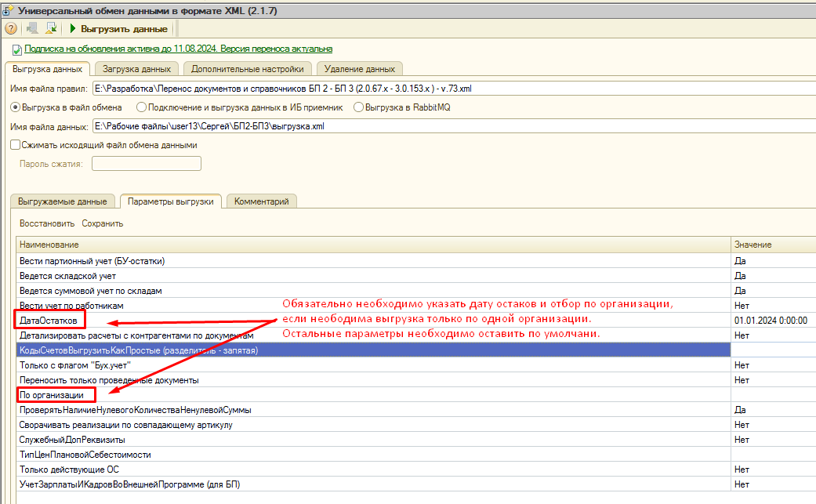Enable Сжимать исходящий файл обмена данными checkbox
This screenshot has height=504, width=816.
click(x=15, y=145)
